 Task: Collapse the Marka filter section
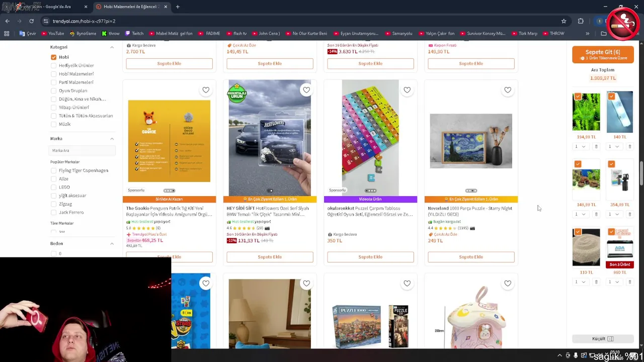click(x=112, y=139)
